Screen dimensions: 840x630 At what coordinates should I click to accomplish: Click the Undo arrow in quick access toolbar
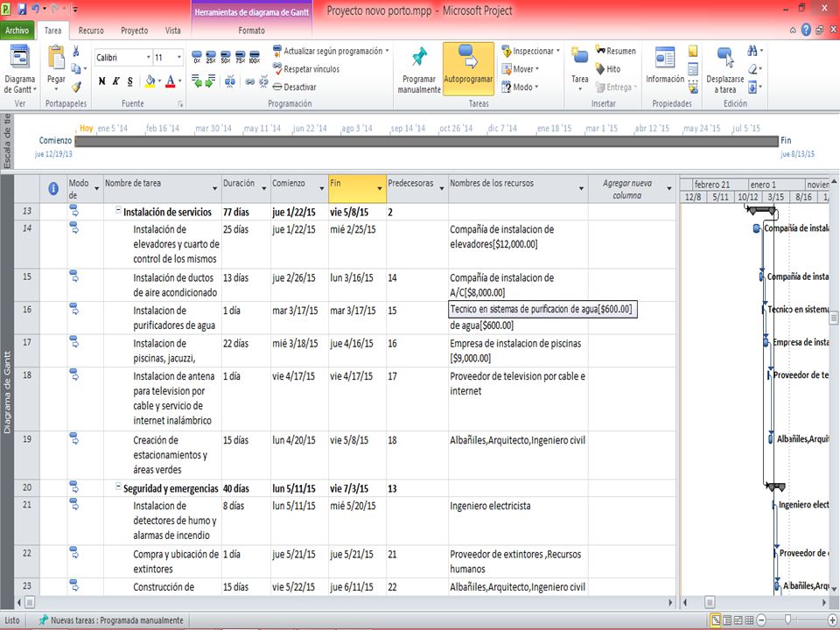[x=35, y=9]
